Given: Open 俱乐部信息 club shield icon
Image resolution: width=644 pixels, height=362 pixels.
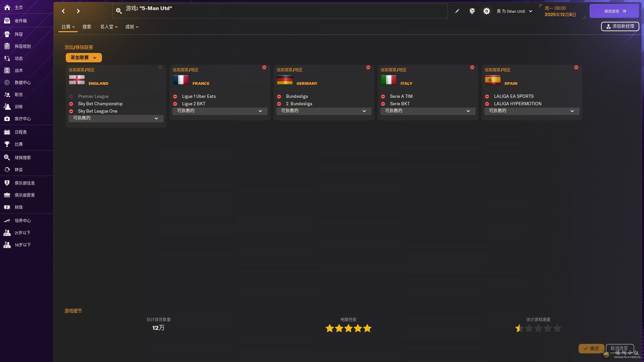Looking at the screenshot, I should [x=7, y=183].
